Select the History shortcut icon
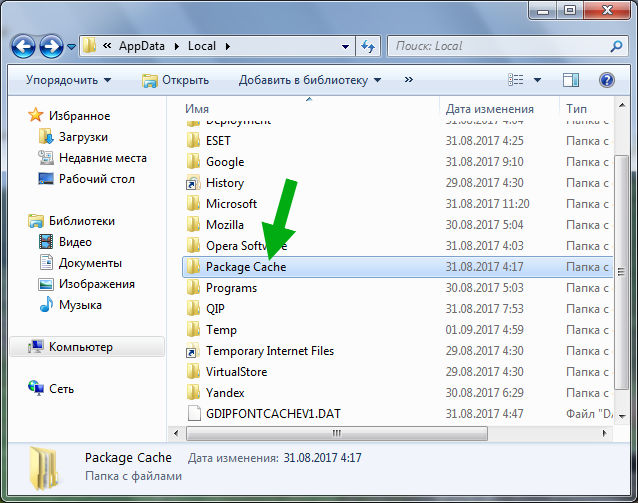638x503 pixels. tap(193, 183)
